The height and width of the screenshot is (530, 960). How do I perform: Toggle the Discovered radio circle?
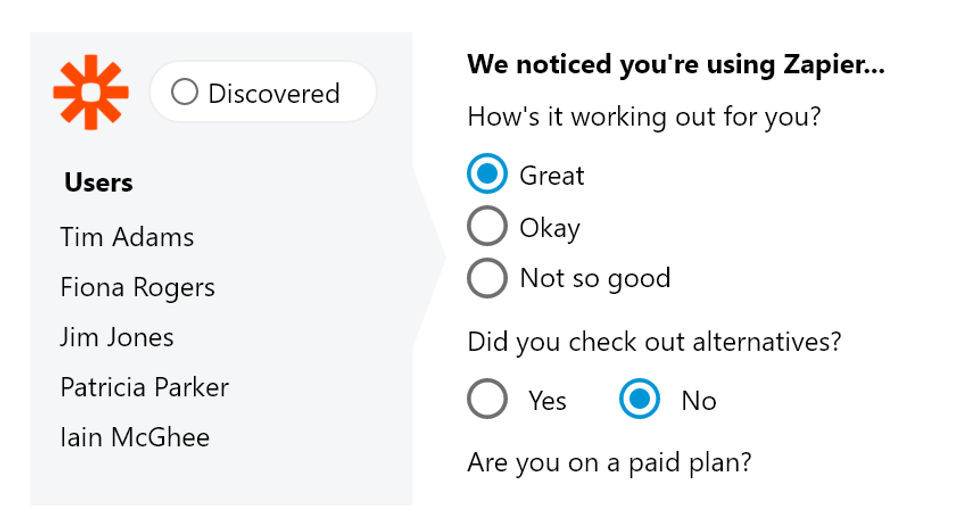(x=184, y=93)
